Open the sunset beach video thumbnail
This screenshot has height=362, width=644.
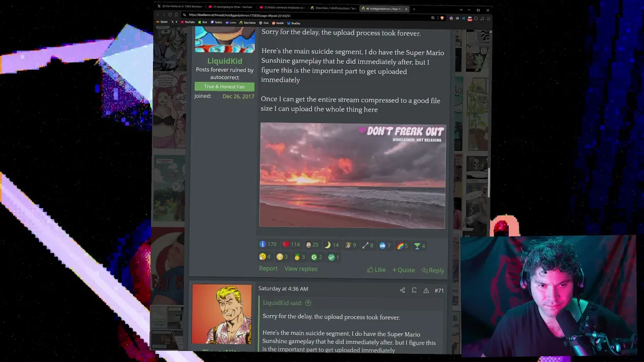tap(352, 175)
